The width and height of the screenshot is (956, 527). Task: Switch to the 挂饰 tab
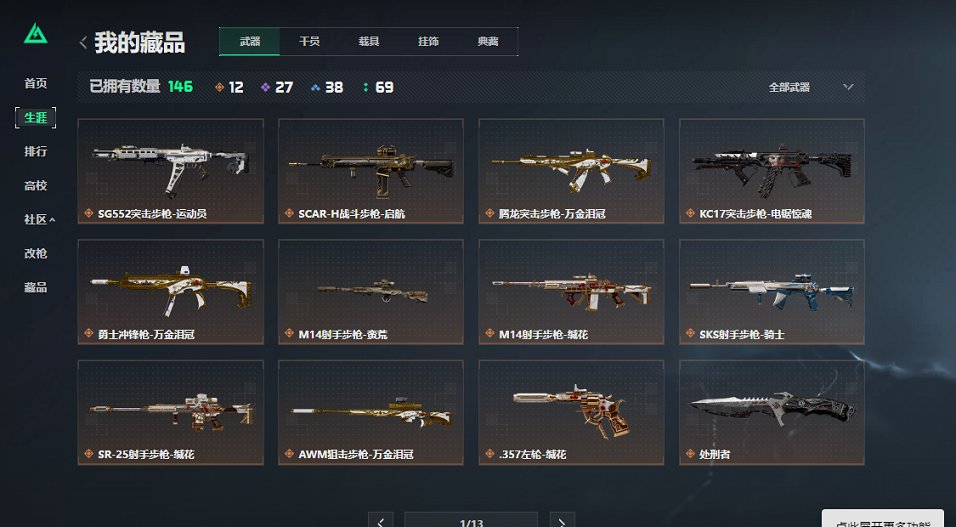[429, 41]
